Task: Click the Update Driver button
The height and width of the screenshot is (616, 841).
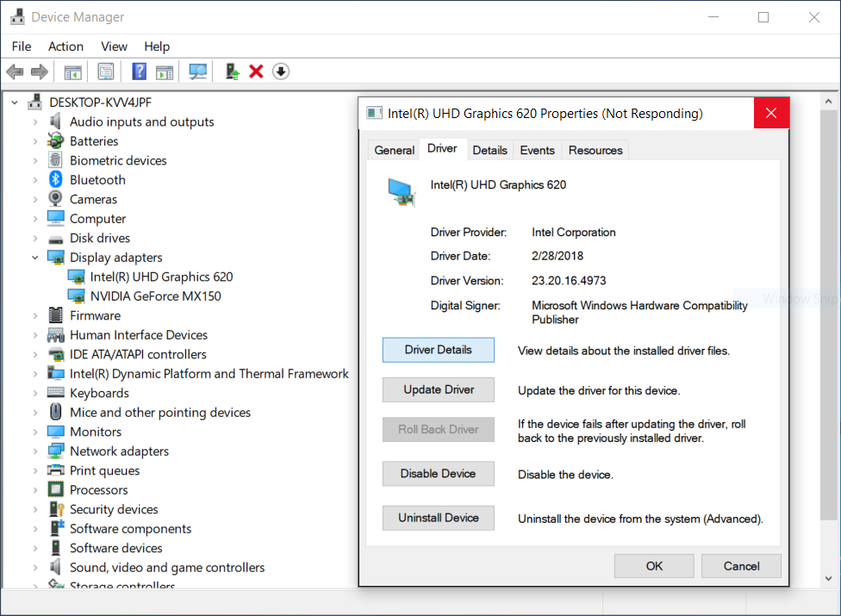Action: point(439,389)
